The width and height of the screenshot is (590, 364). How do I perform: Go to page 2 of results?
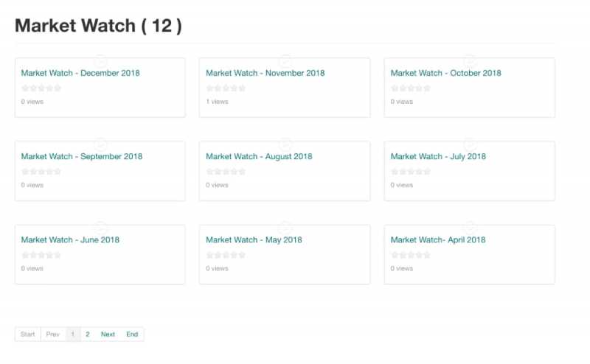pyautogui.click(x=87, y=335)
